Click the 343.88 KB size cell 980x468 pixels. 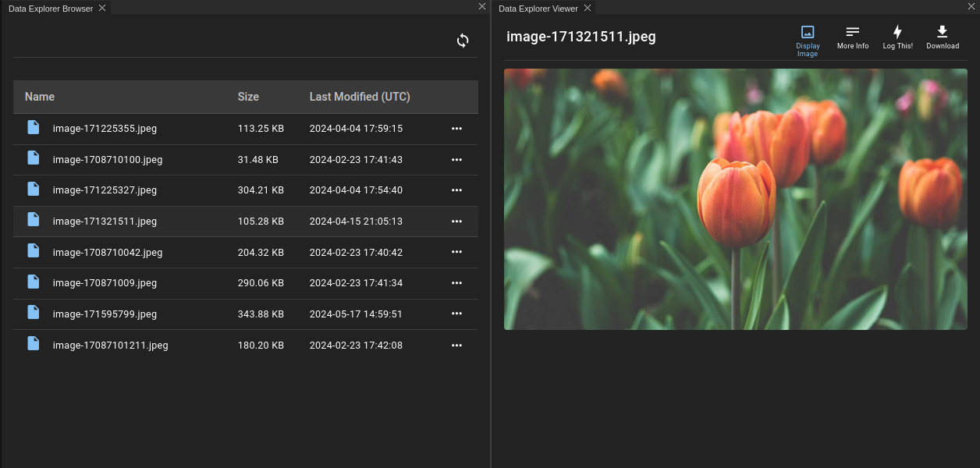pos(261,314)
